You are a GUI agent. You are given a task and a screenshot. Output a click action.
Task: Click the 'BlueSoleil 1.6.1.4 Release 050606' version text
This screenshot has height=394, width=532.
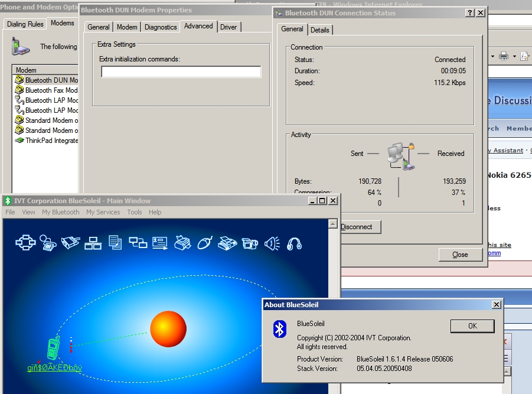[405, 359]
